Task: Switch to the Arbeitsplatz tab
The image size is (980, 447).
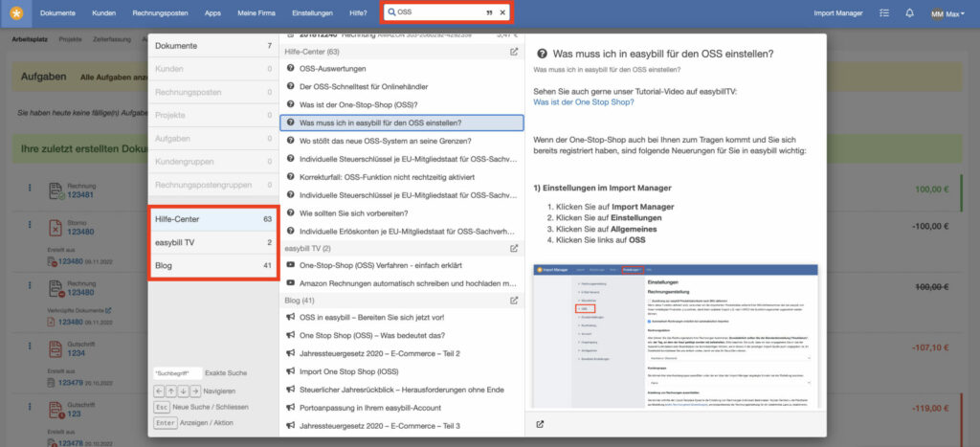Action: click(x=30, y=38)
